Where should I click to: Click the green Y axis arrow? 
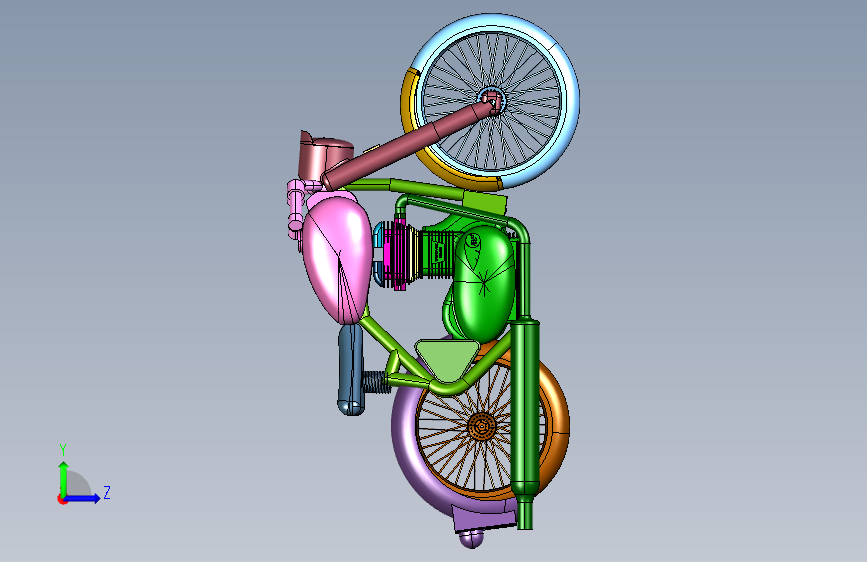pos(64,478)
